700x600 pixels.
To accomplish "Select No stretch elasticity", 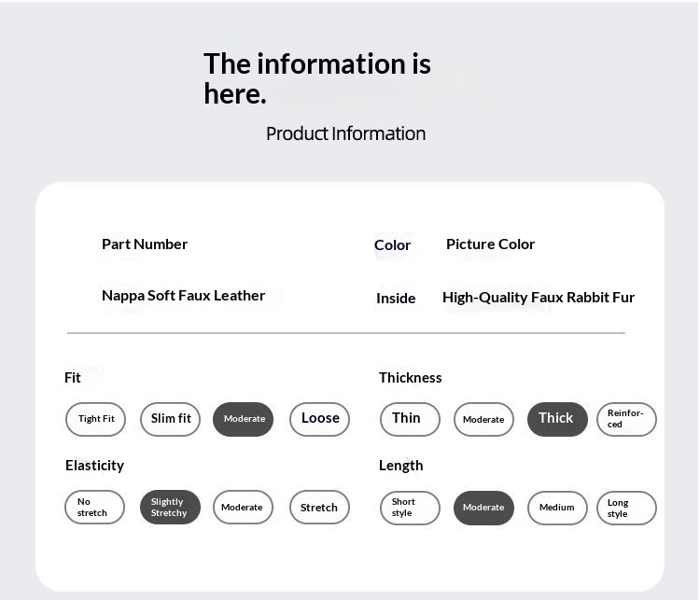I will click(95, 508).
